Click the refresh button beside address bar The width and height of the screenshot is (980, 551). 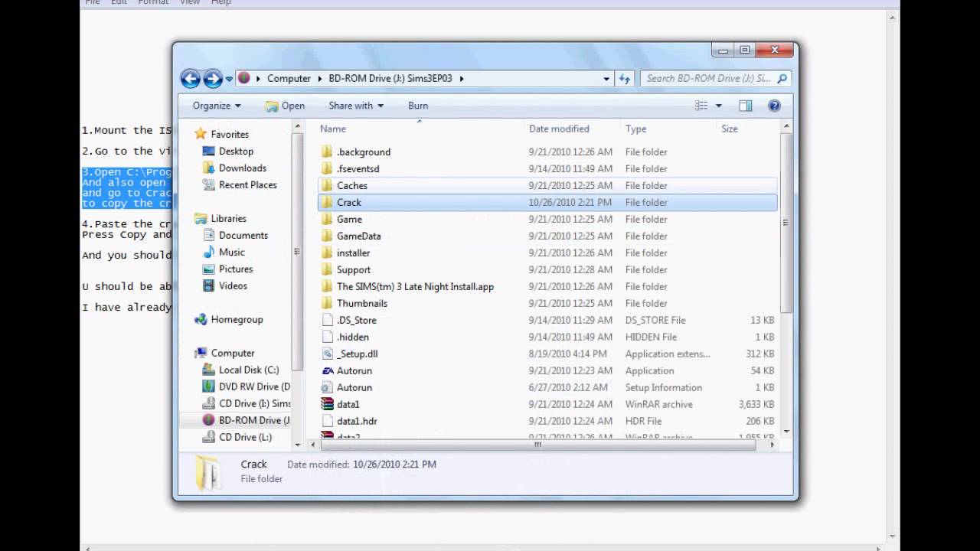pos(625,78)
